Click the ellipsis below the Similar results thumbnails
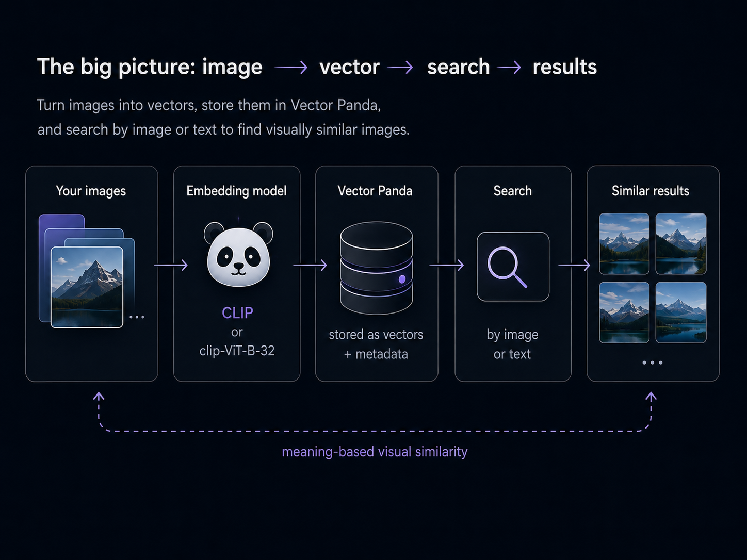 tap(653, 363)
